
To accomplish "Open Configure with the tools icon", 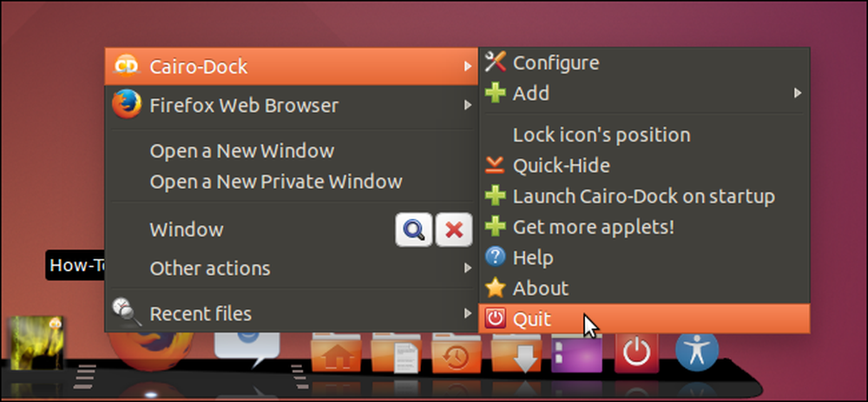I will [x=644, y=63].
